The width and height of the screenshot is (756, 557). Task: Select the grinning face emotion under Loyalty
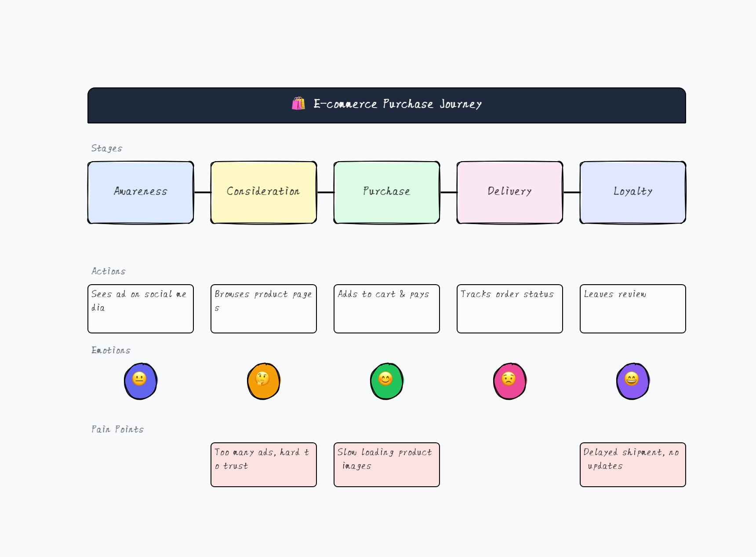point(632,381)
